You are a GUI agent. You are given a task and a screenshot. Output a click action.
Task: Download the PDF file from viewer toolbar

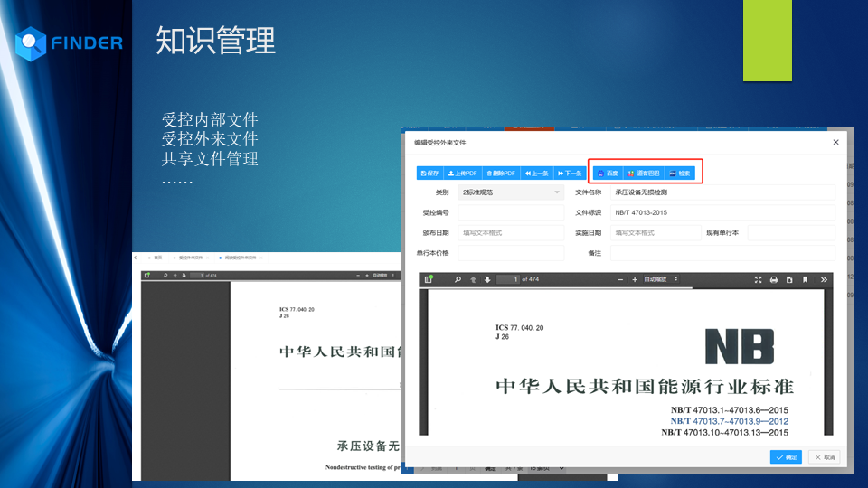pos(789,280)
